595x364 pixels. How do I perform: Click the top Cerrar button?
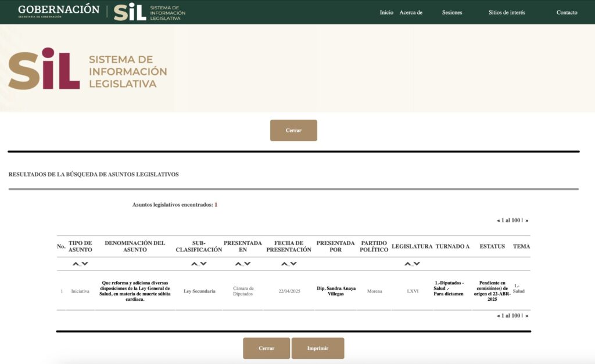(293, 131)
